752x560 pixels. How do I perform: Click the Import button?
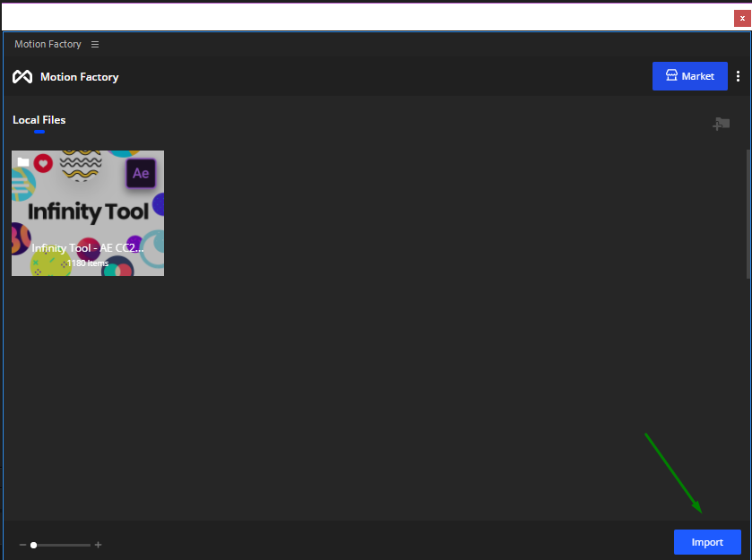coord(707,542)
